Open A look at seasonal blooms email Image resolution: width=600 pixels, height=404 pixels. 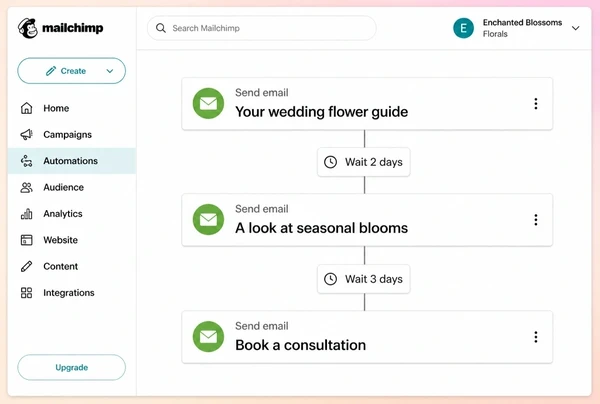coord(367,220)
